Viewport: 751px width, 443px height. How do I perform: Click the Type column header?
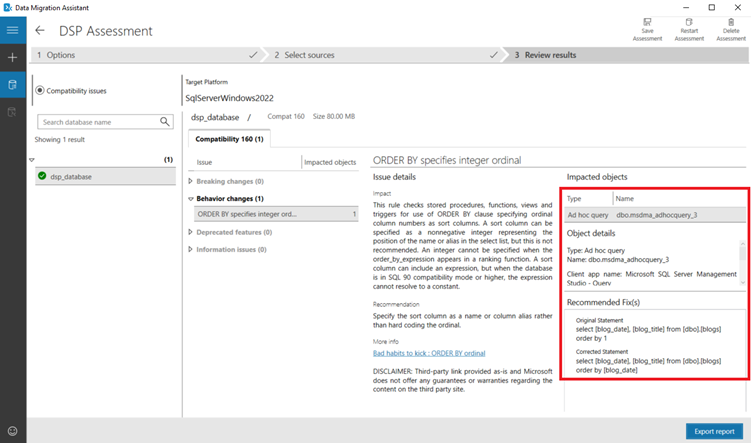[x=574, y=199]
